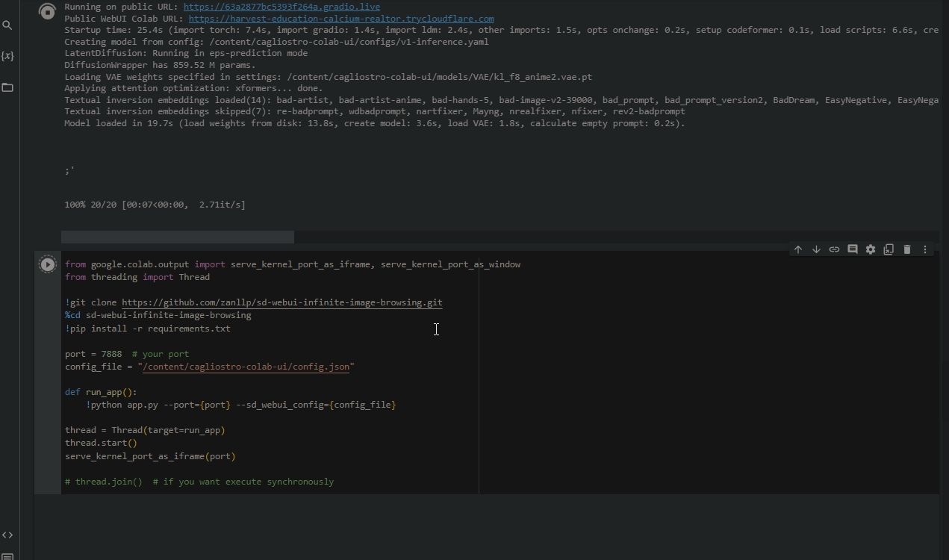Click the horizontal scrollbar under the output

pyautogui.click(x=177, y=236)
